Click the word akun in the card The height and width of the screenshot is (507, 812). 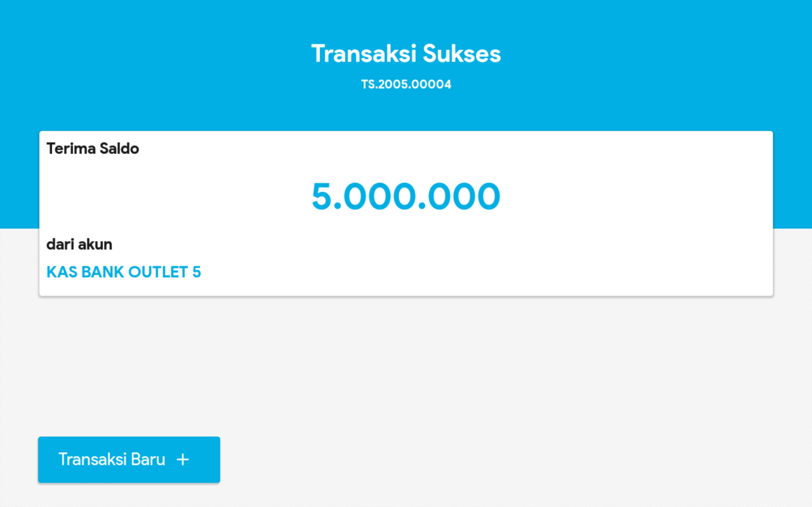click(95, 244)
